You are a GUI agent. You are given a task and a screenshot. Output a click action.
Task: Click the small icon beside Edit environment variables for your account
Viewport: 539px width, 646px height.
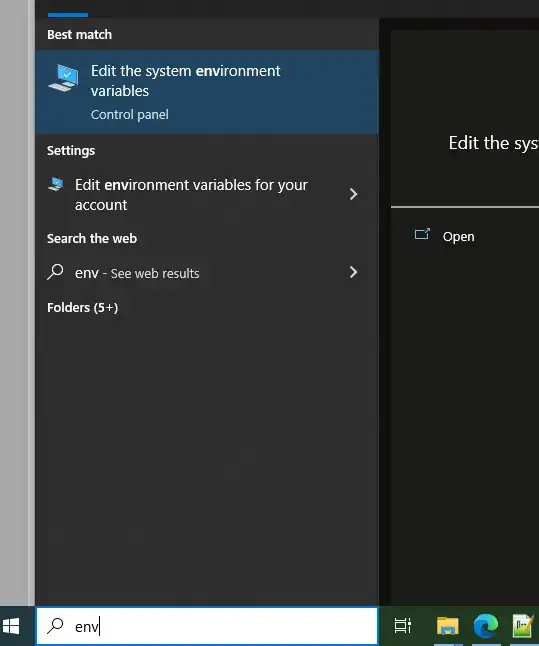pyautogui.click(x=56, y=184)
